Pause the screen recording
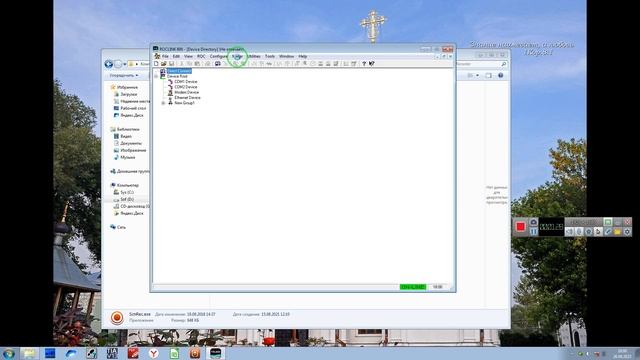Viewport: 640px width, 360px height. point(533,231)
